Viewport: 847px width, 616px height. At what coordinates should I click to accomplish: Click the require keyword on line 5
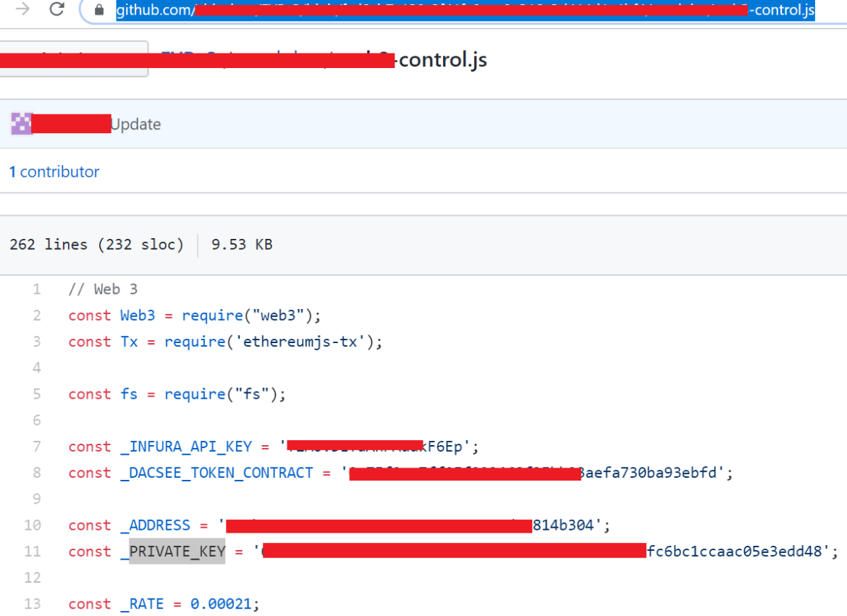[195, 394]
